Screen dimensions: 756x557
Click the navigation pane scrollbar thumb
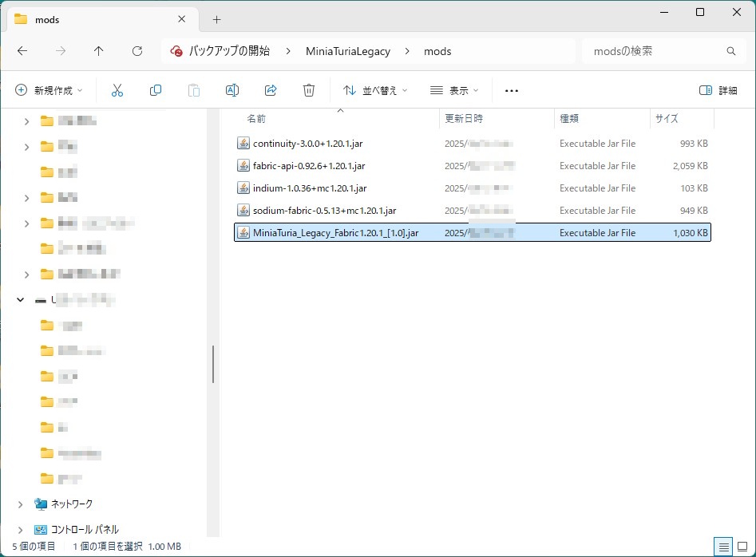[x=212, y=364]
